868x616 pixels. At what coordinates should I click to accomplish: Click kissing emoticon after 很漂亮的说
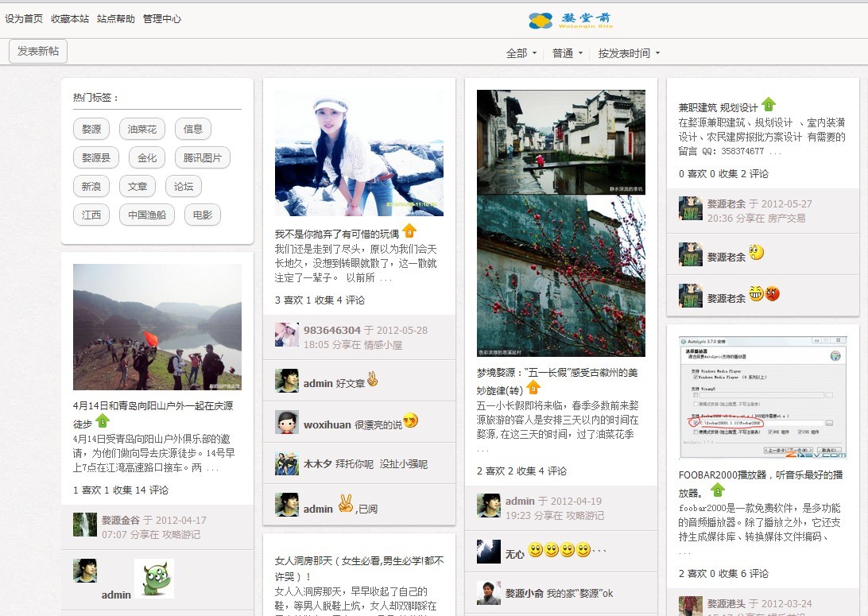coord(410,420)
